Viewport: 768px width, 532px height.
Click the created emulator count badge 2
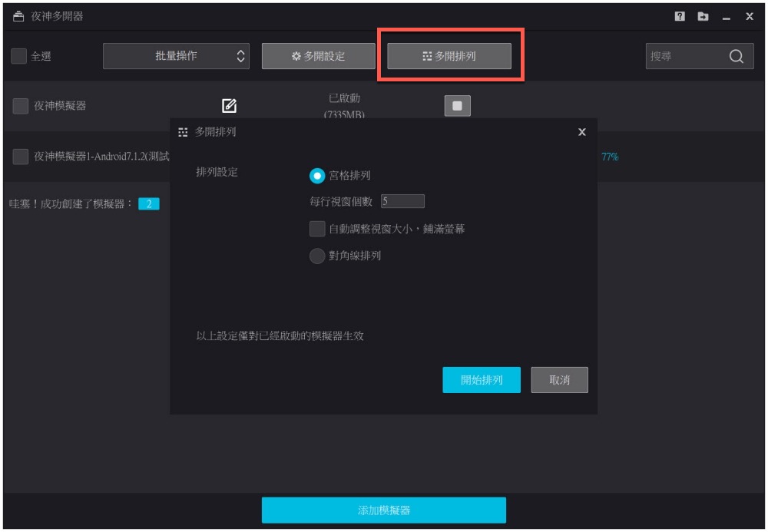(149, 203)
